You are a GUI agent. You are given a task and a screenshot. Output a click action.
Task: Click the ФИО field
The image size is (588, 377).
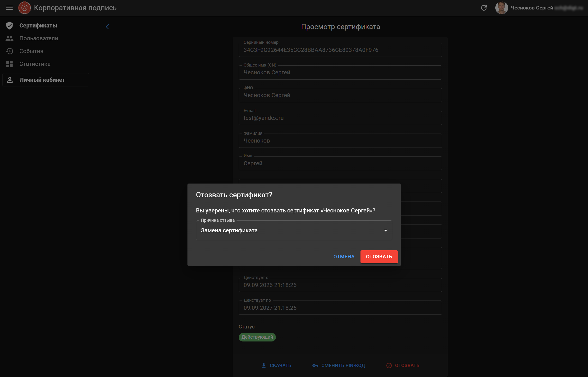(x=340, y=95)
